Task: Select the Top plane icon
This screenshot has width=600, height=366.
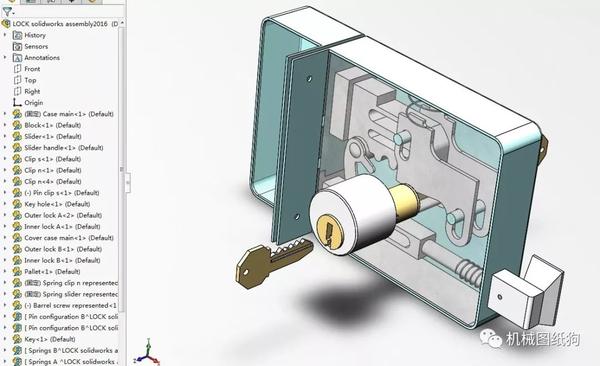Action: point(17,80)
